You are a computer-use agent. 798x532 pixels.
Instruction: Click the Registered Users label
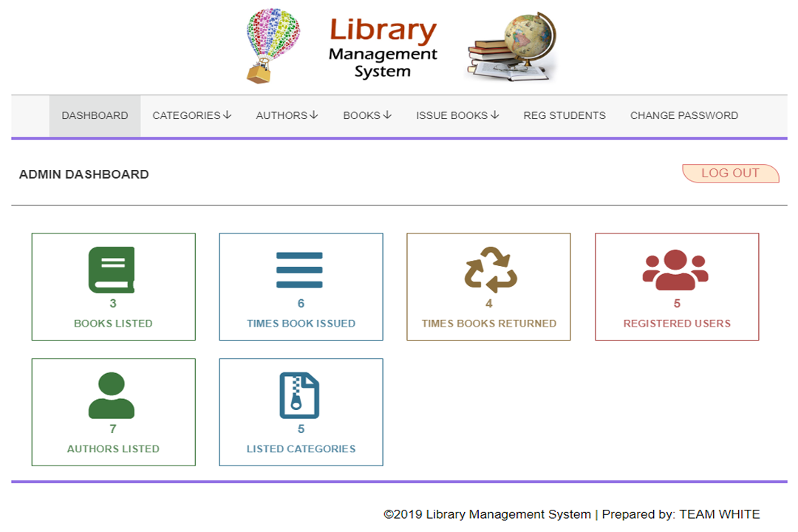click(677, 324)
